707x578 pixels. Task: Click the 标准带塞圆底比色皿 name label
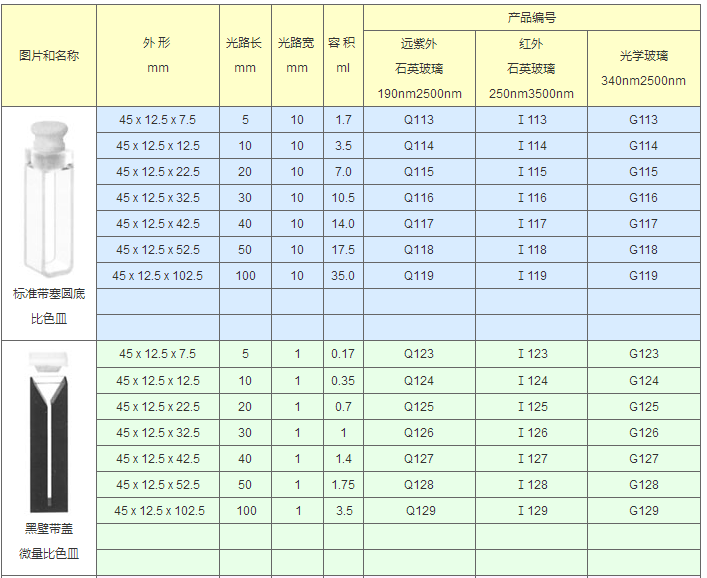pyautogui.click(x=48, y=308)
